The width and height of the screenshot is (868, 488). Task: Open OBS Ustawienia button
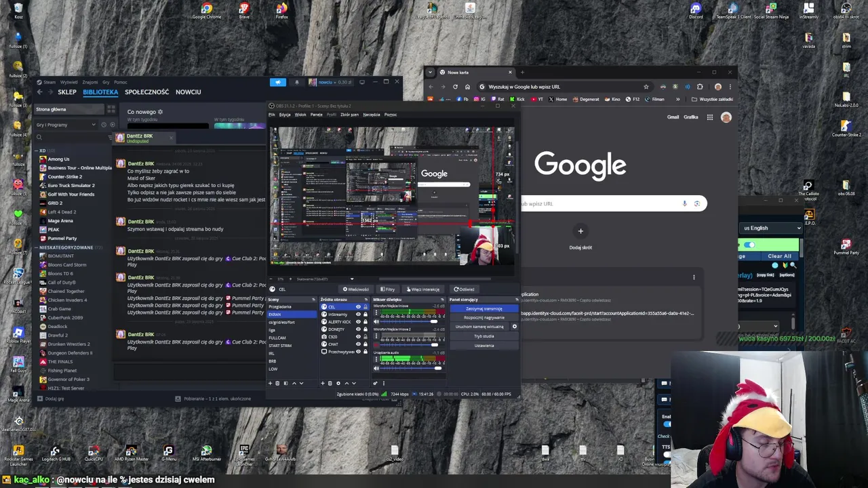click(484, 346)
